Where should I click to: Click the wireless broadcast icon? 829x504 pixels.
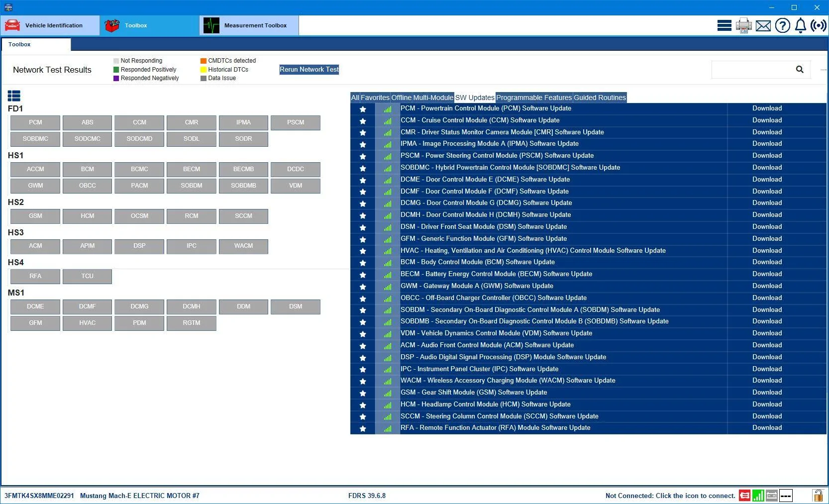[818, 25]
